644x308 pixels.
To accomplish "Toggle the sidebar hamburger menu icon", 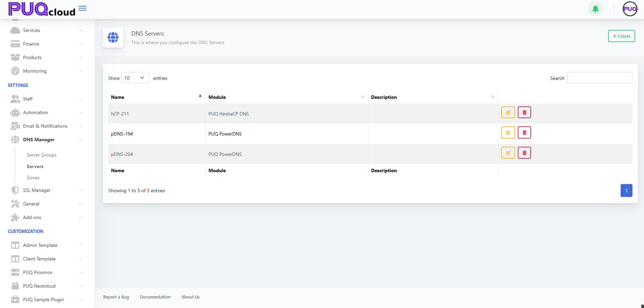I will pos(82,8).
